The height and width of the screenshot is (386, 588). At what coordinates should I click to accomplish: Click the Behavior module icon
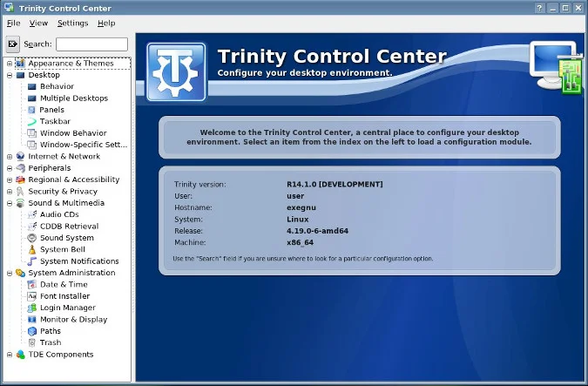click(x=32, y=86)
